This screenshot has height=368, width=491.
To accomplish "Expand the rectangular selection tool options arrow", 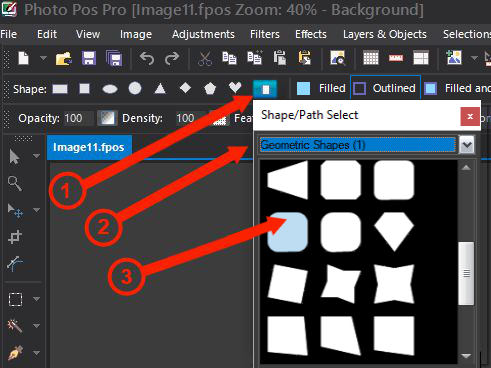I will 36,299.
